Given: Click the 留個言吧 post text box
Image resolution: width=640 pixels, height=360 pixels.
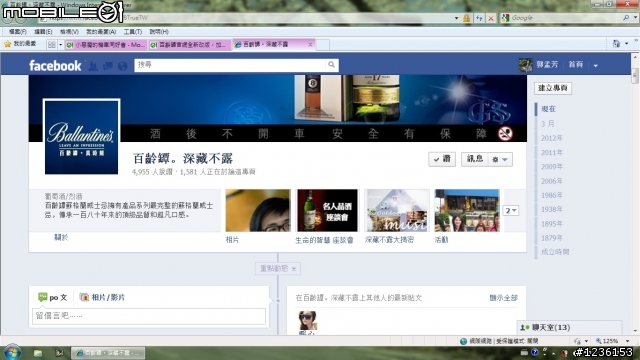Looking at the screenshot, I should click(x=149, y=316).
